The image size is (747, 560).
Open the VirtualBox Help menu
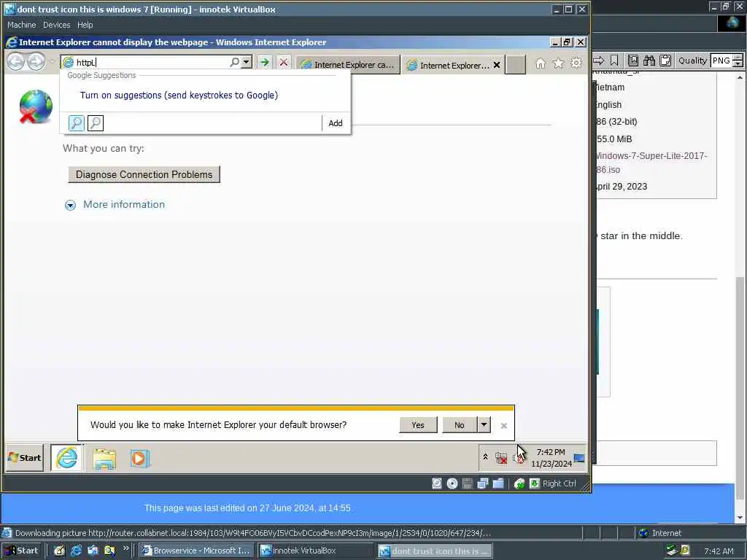click(85, 25)
